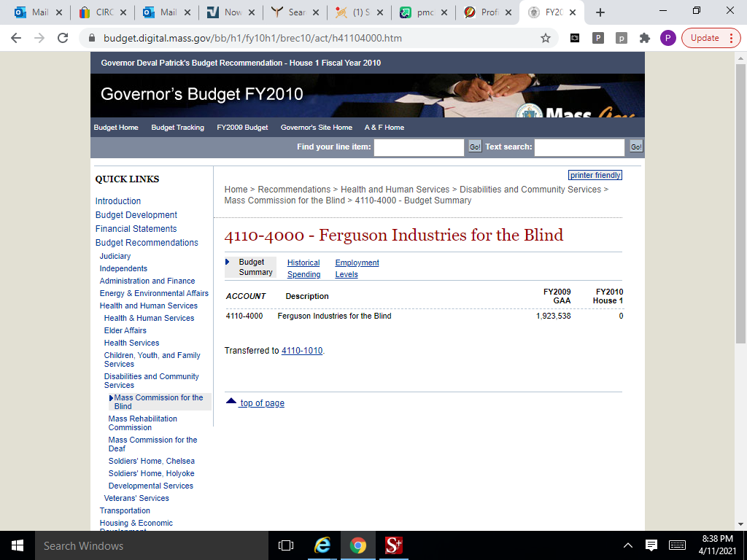Close the Profi tab
Image resolution: width=747 pixels, height=560 pixels.
(x=508, y=13)
